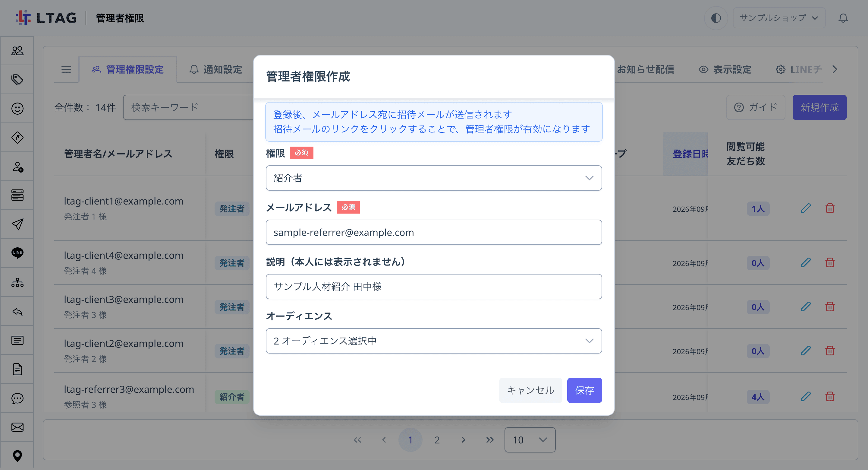Open the document file sidebar icon
This screenshot has width=868, height=470.
point(17,369)
